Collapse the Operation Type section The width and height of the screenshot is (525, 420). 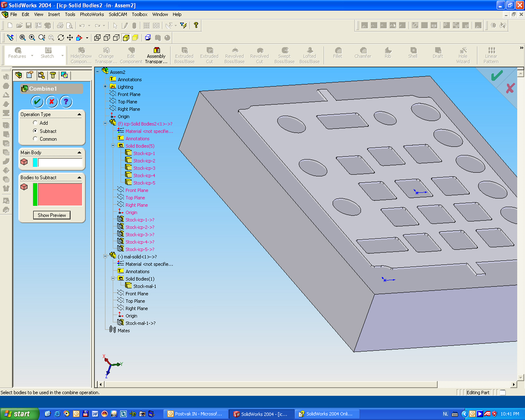click(79, 114)
